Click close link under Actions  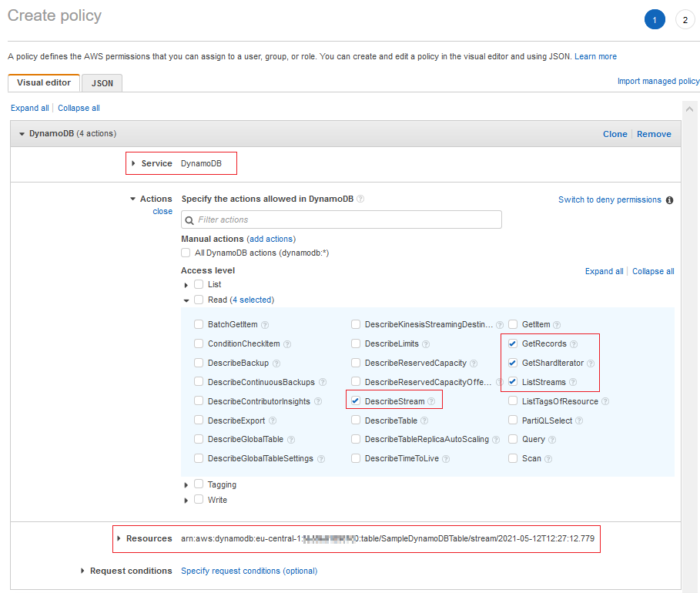(x=162, y=211)
